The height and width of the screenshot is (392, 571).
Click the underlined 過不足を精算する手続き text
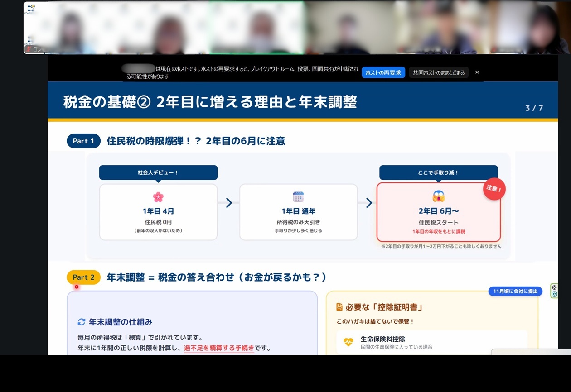tap(219, 348)
